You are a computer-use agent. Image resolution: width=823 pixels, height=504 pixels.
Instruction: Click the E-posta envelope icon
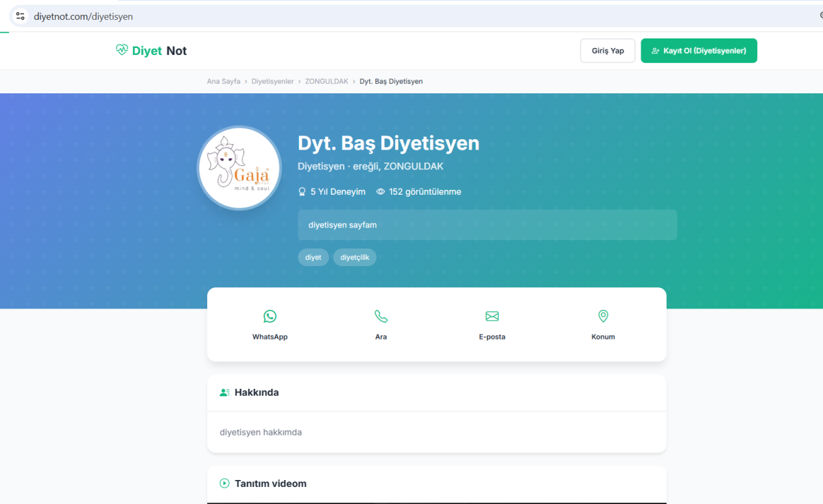click(492, 316)
